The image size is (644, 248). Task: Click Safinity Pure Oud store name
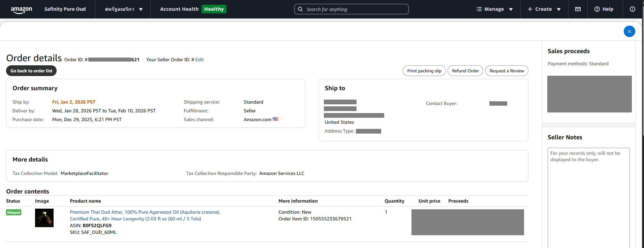[x=65, y=9]
